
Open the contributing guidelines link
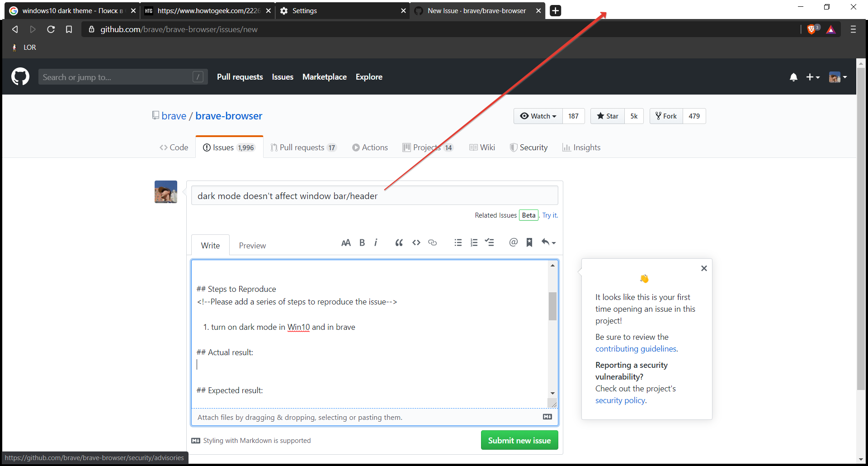[x=636, y=349]
